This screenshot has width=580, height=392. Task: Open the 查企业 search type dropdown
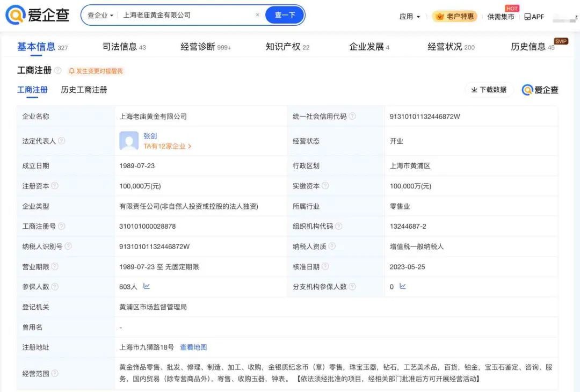coord(100,15)
